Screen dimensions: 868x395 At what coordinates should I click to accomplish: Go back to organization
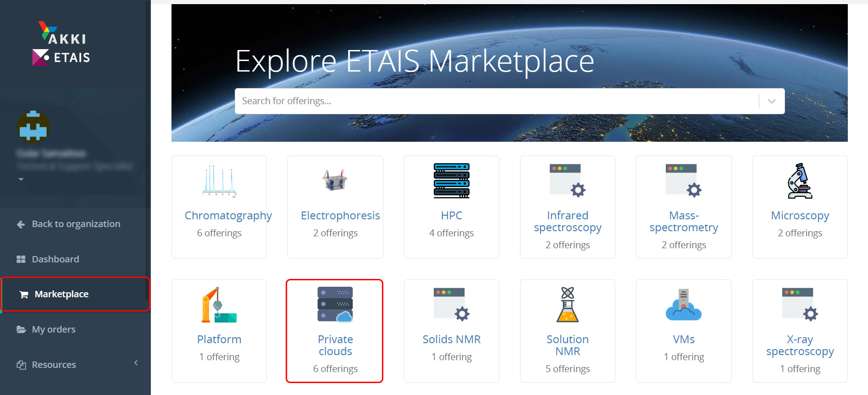pos(75,224)
